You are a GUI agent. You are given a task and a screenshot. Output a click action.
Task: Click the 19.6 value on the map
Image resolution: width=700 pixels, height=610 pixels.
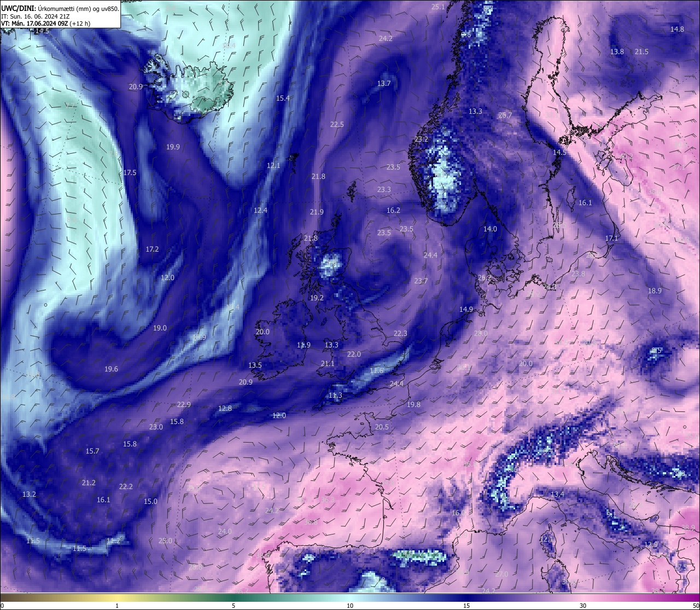(x=111, y=369)
